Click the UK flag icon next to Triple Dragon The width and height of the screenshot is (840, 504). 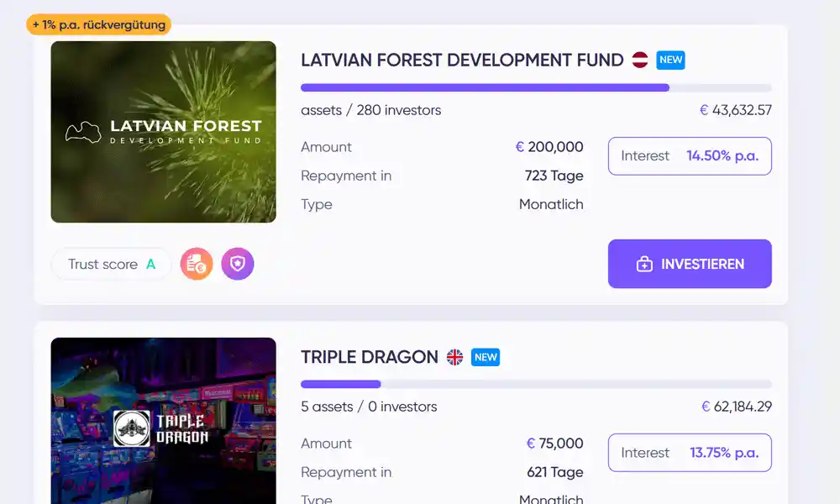pos(454,357)
